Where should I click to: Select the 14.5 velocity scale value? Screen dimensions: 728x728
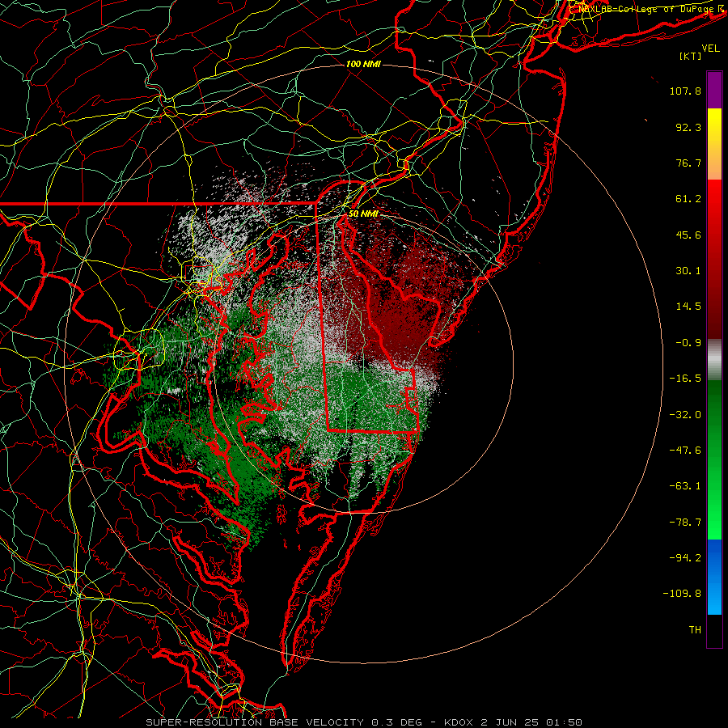pos(688,307)
